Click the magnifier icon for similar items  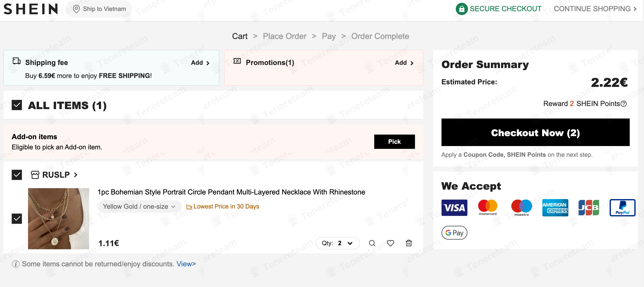(372, 243)
